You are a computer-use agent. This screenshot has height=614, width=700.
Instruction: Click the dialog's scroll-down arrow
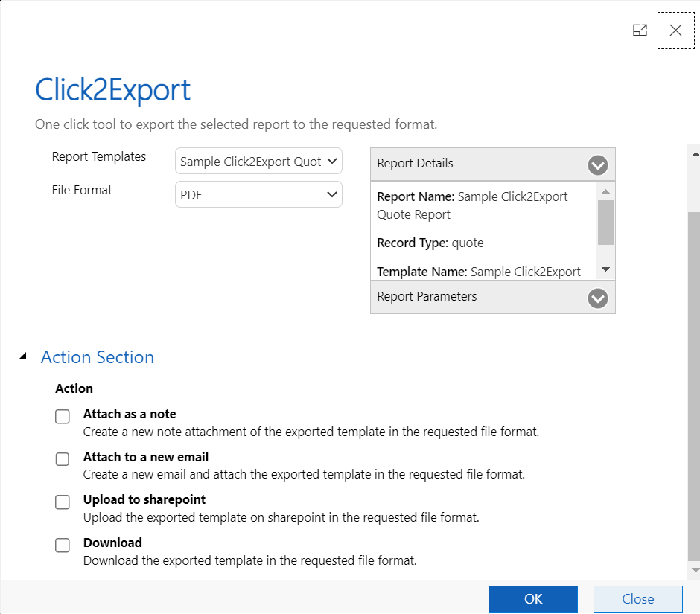(695, 570)
